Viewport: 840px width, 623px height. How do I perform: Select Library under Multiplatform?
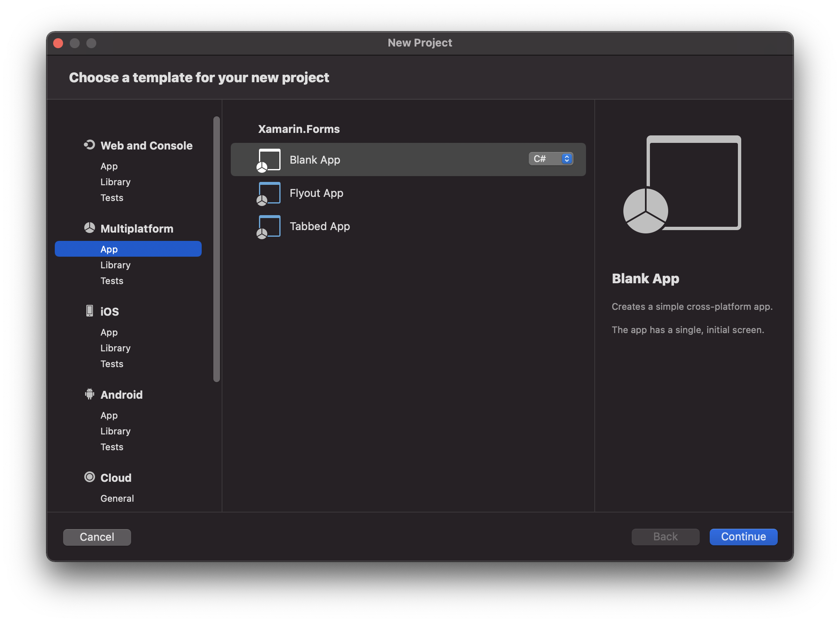pyautogui.click(x=115, y=265)
